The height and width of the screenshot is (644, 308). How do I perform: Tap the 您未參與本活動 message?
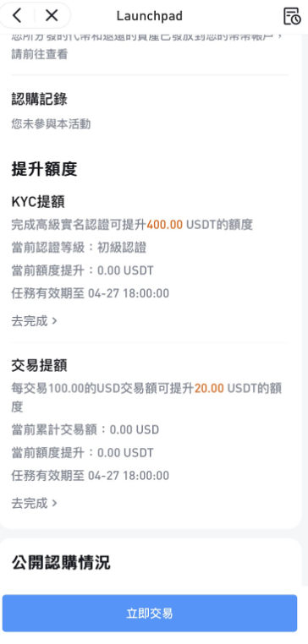(x=51, y=123)
